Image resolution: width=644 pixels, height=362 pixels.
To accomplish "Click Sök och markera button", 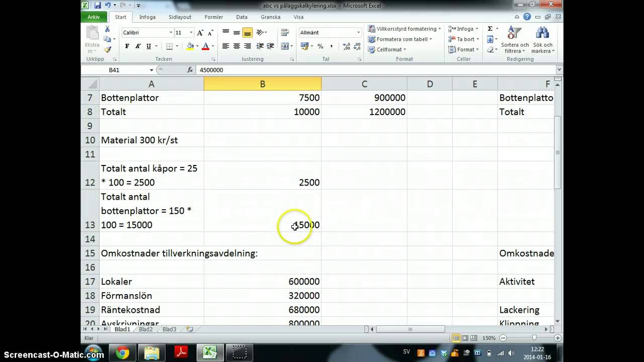I will 542,40.
